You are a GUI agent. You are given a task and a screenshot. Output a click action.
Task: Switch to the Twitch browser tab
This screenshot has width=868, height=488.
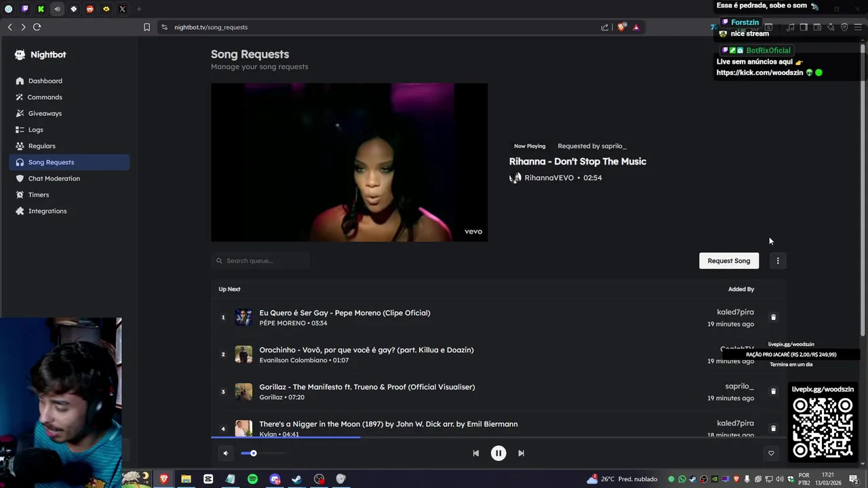[x=24, y=9]
